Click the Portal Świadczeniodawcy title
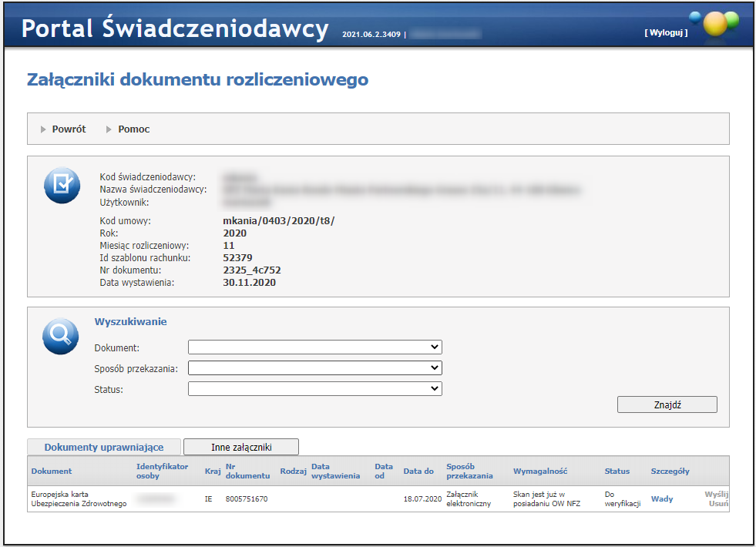The height and width of the screenshot is (547, 756). click(x=175, y=29)
